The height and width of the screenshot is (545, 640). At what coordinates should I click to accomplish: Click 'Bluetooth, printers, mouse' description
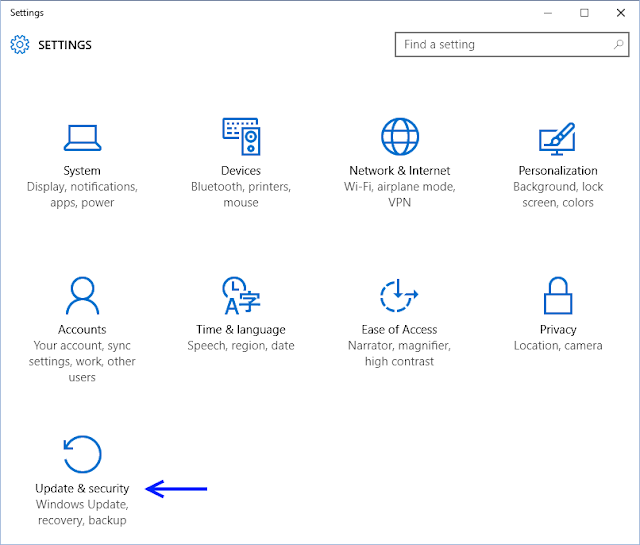click(241, 195)
